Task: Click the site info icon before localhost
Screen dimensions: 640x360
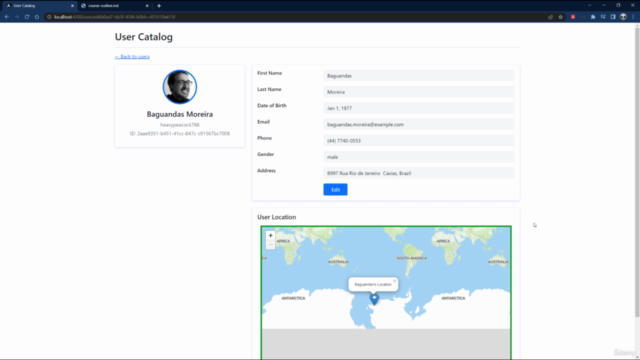Action: point(49,17)
